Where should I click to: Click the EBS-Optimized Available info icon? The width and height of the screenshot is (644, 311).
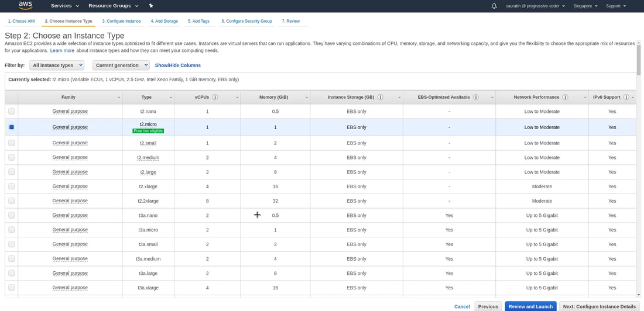475,97
